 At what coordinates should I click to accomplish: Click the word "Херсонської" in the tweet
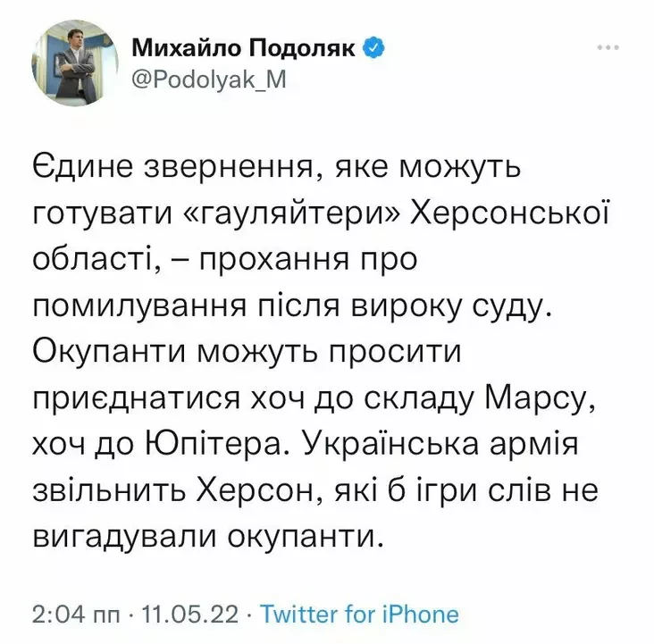click(509, 213)
